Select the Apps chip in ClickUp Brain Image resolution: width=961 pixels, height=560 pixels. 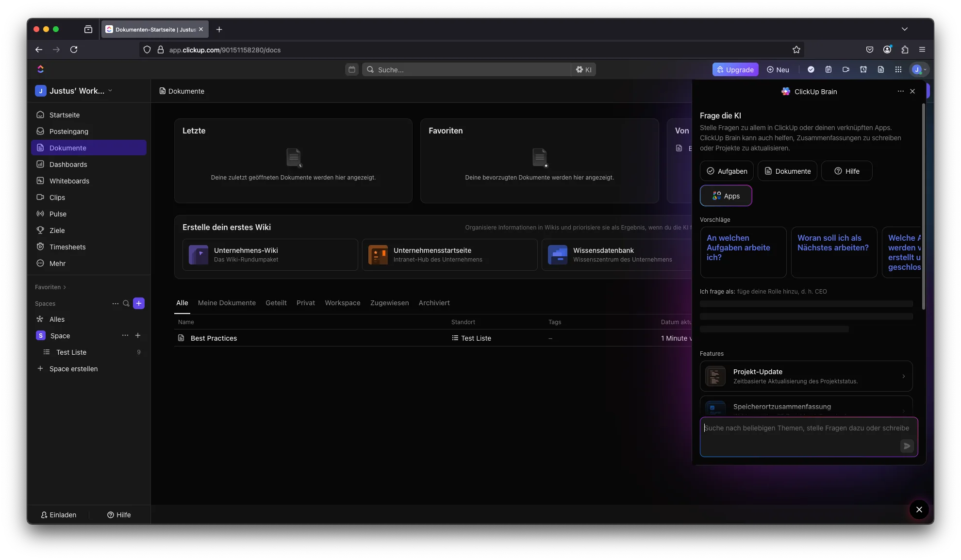click(x=726, y=196)
